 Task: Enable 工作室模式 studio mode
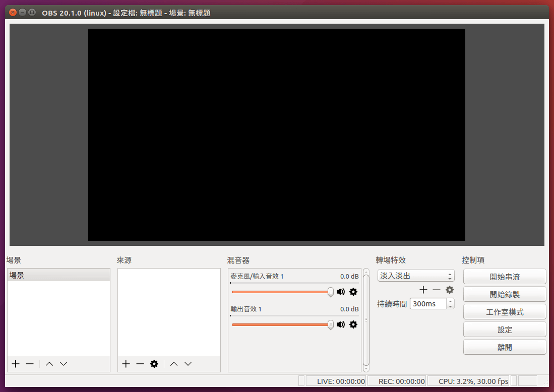click(x=505, y=312)
